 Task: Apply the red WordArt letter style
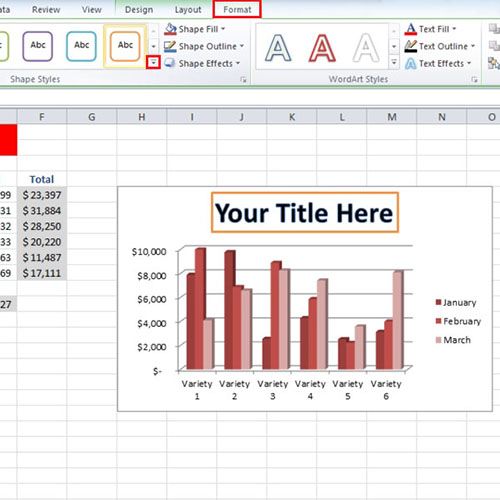coord(322,49)
